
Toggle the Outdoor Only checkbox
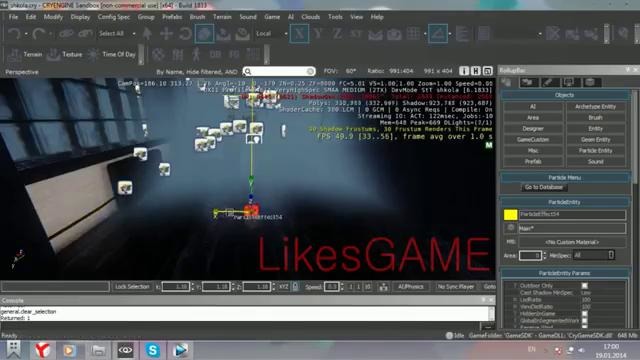tap(584, 286)
